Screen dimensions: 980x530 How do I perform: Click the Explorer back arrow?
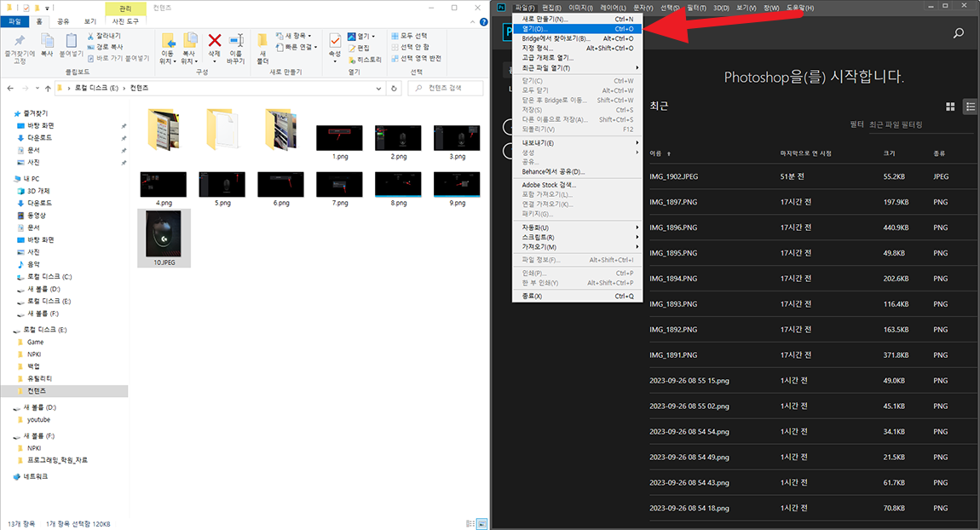coord(10,88)
